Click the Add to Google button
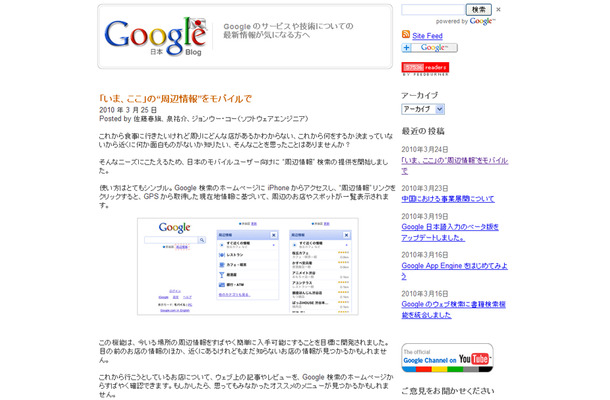 click(x=429, y=47)
